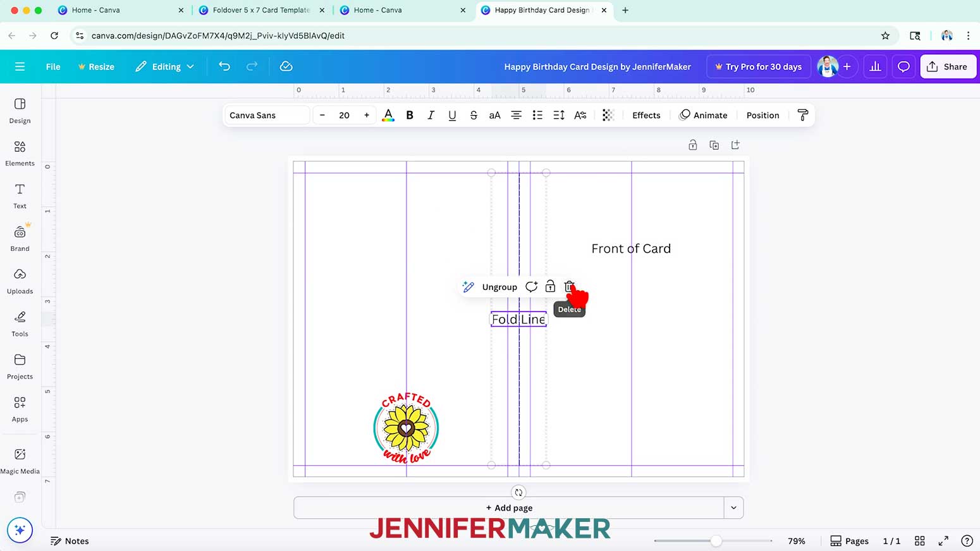The width and height of the screenshot is (980, 551).
Task: Open the hamburger main menu
Action: (x=20, y=66)
